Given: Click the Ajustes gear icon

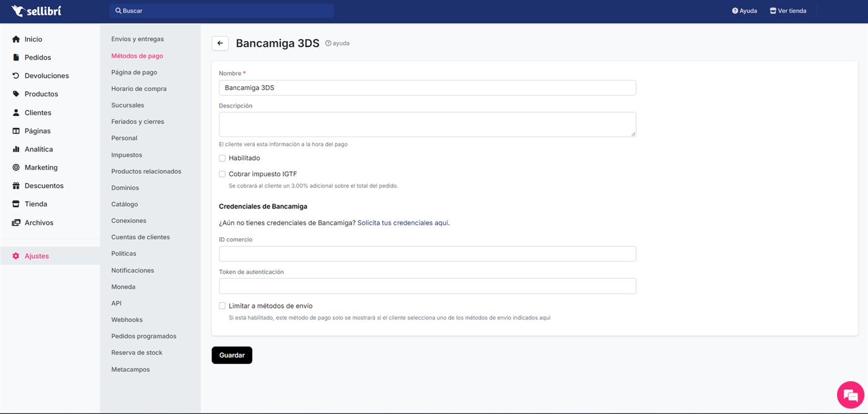Looking at the screenshot, I should [x=16, y=256].
